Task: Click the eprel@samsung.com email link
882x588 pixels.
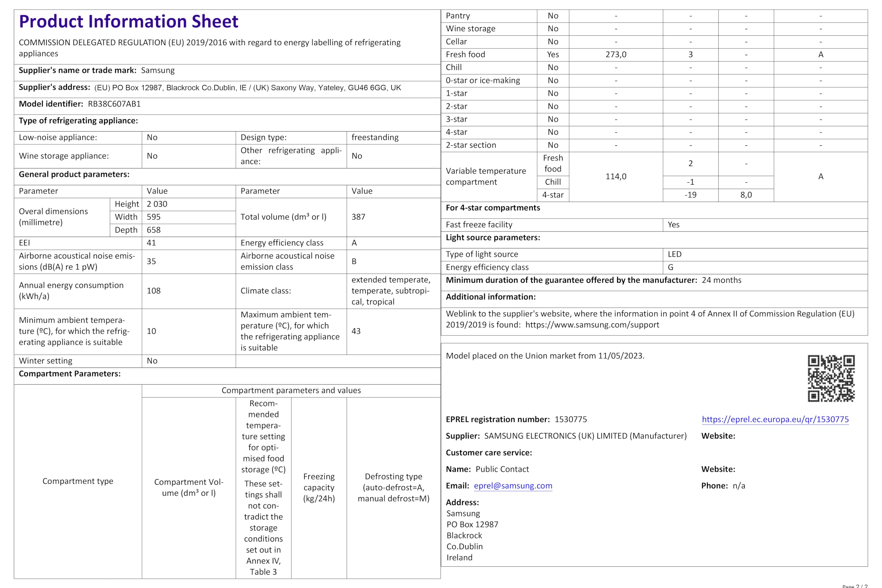Action: (513, 486)
